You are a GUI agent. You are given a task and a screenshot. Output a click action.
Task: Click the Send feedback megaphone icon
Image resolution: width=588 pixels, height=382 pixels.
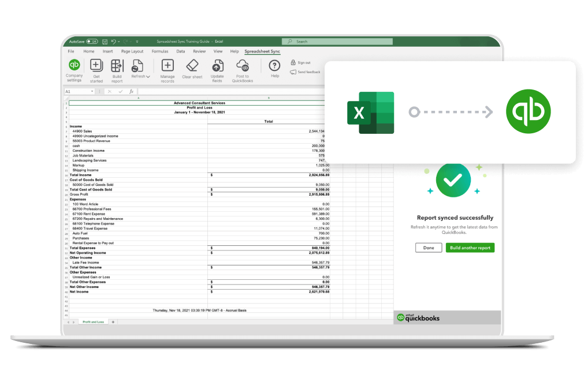(x=293, y=72)
